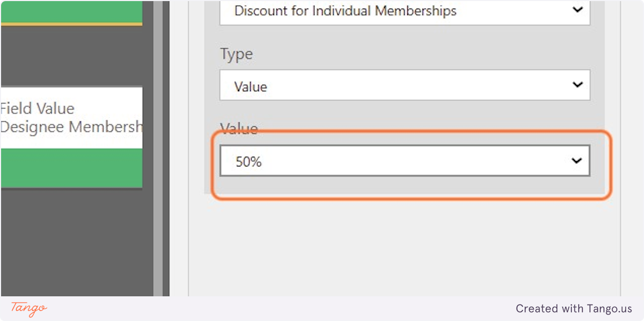Open the Created with Tango.us link
Viewport: 644px width, 321px height.
[x=574, y=309]
